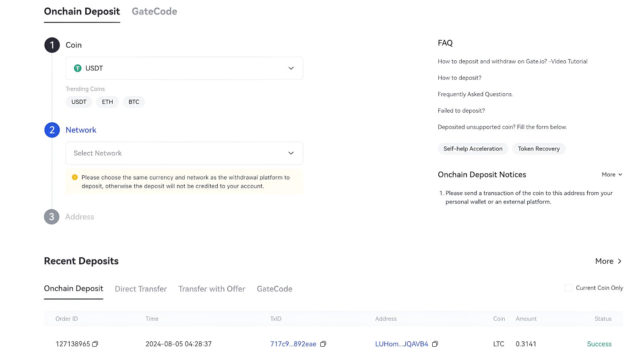Switch to the GateCode tab

[x=154, y=11]
